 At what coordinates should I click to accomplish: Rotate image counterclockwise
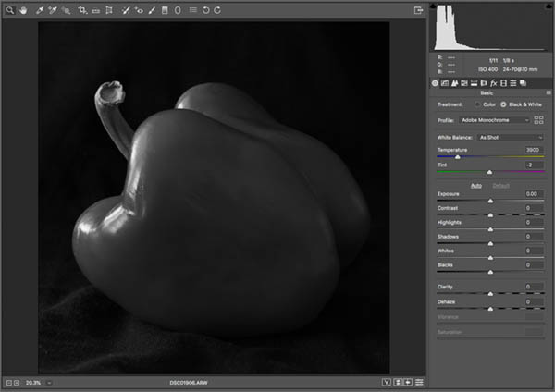205,10
